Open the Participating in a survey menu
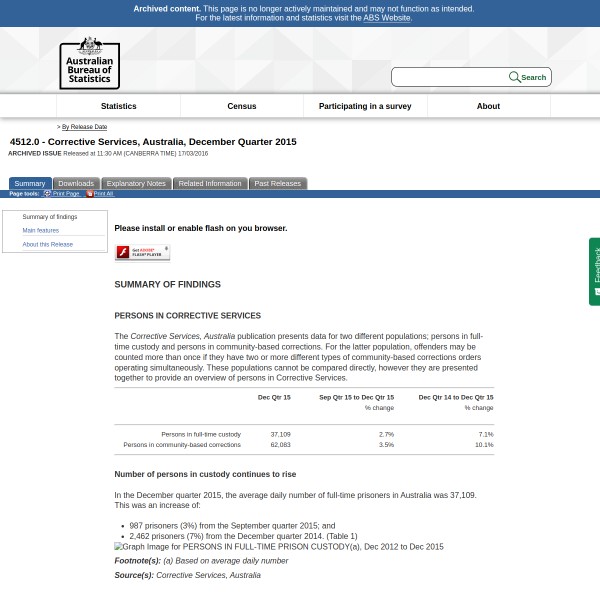 [x=364, y=106]
